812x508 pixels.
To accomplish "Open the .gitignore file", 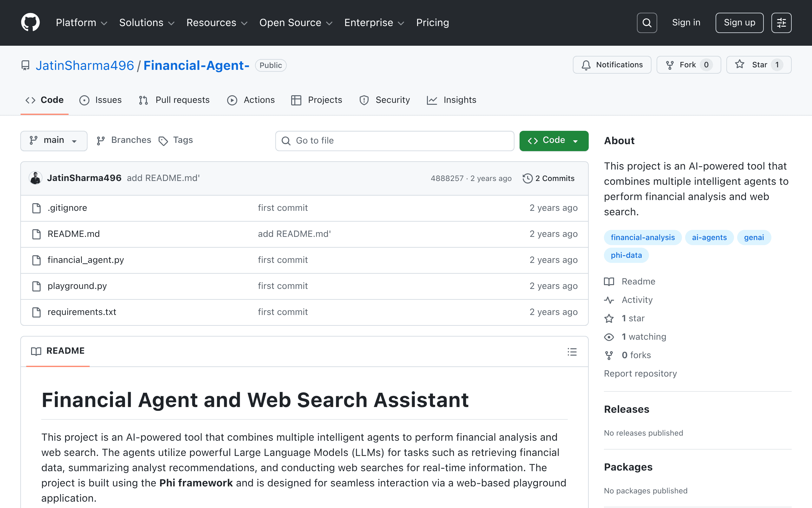I will click(67, 208).
